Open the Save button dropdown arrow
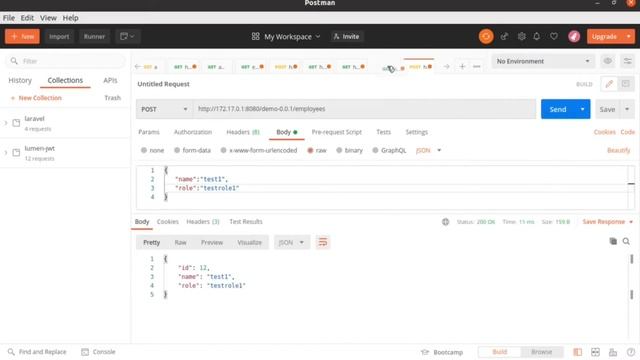 point(627,109)
